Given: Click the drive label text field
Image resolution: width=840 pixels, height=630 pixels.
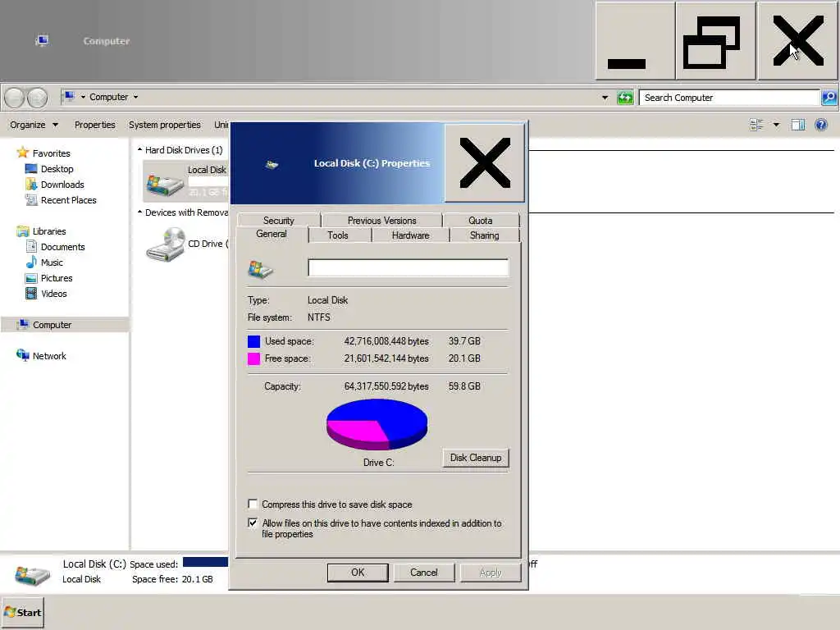Looking at the screenshot, I should [x=409, y=267].
